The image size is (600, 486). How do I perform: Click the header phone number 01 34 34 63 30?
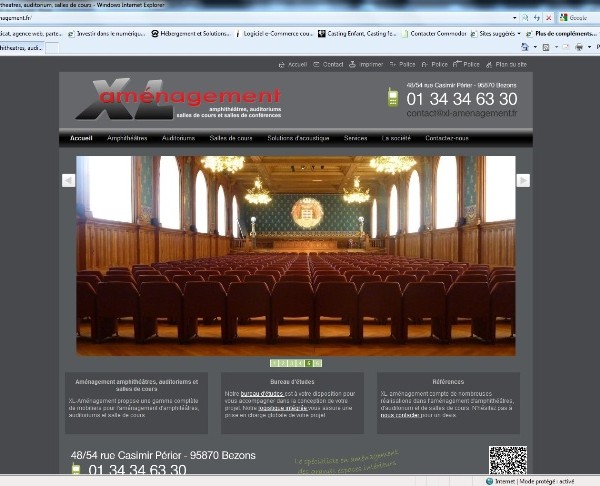pos(462,99)
